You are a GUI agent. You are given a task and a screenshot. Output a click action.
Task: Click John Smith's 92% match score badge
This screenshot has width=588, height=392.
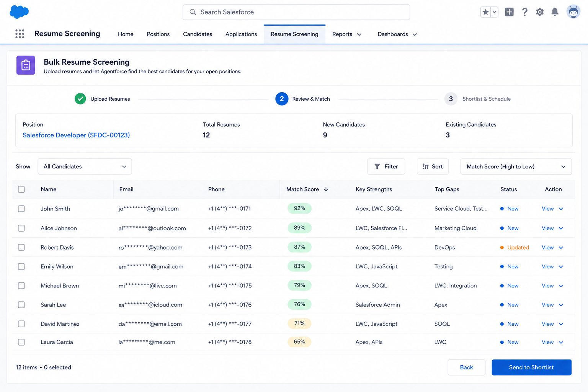tap(299, 208)
